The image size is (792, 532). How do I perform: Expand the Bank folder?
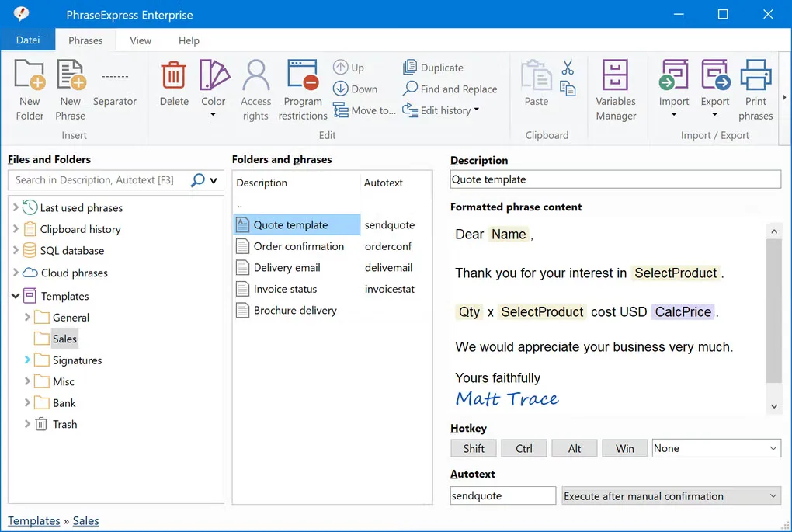(x=27, y=402)
